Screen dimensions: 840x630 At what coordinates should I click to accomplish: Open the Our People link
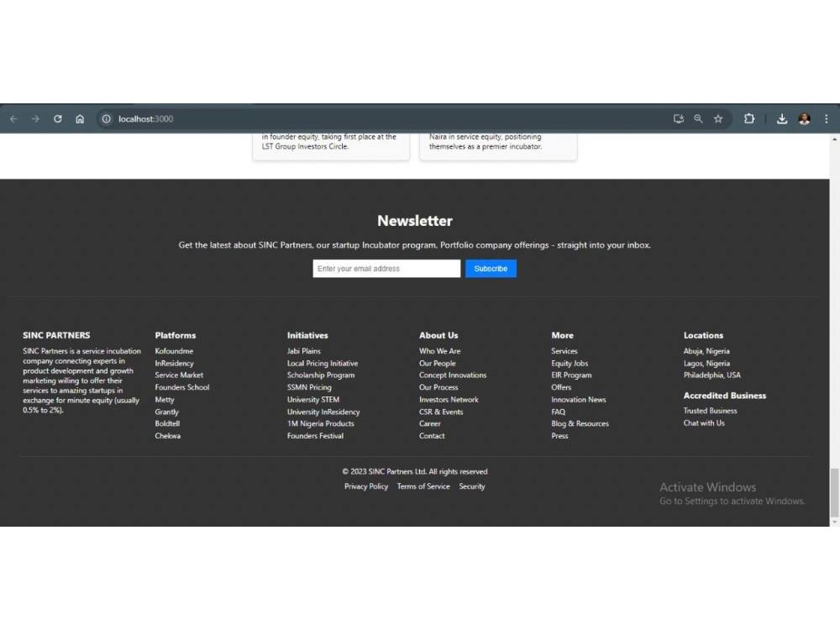437,363
